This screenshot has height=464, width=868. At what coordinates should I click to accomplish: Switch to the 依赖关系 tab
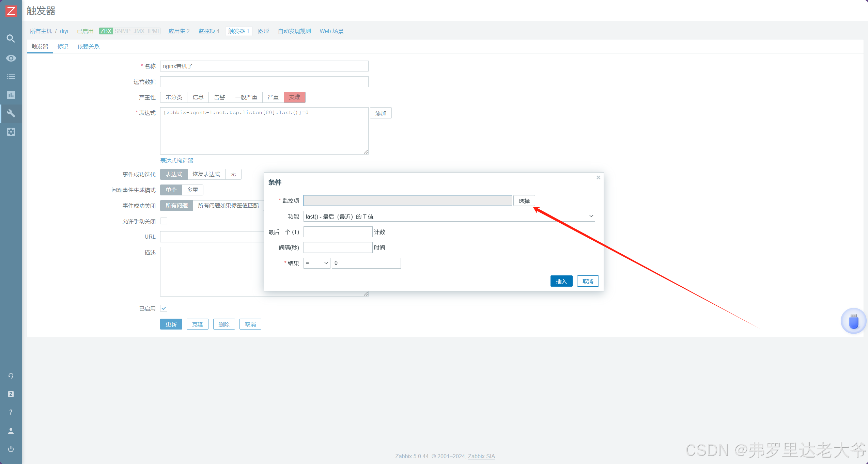(x=88, y=47)
